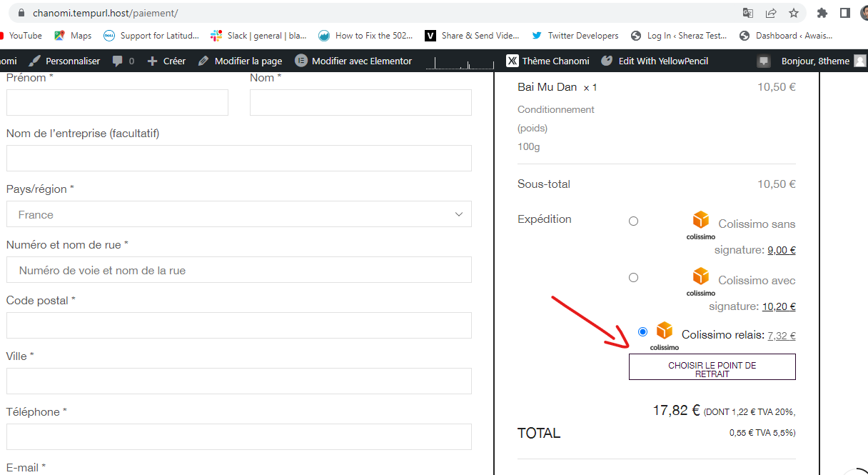Image resolution: width=868 pixels, height=475 pixels.
Task: Open the How to Fix the 502 bookmark
Action: 365,36
